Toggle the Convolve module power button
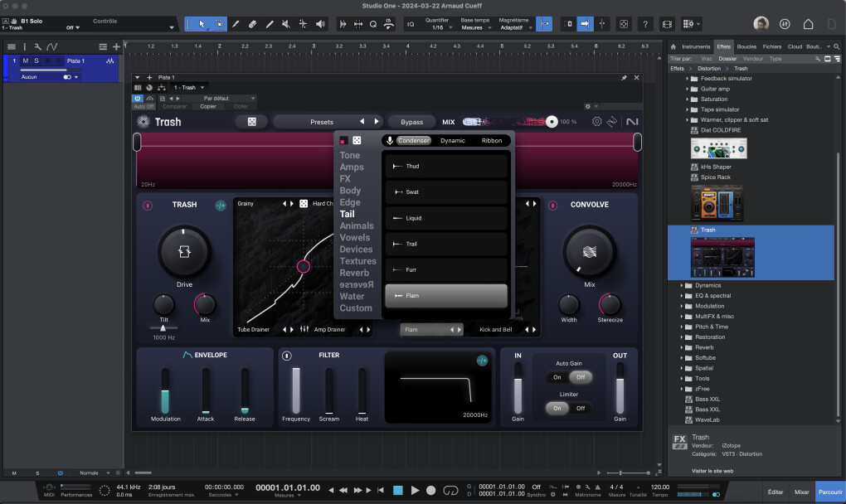Viewport: 846px width, 504px height. (554, 205)
